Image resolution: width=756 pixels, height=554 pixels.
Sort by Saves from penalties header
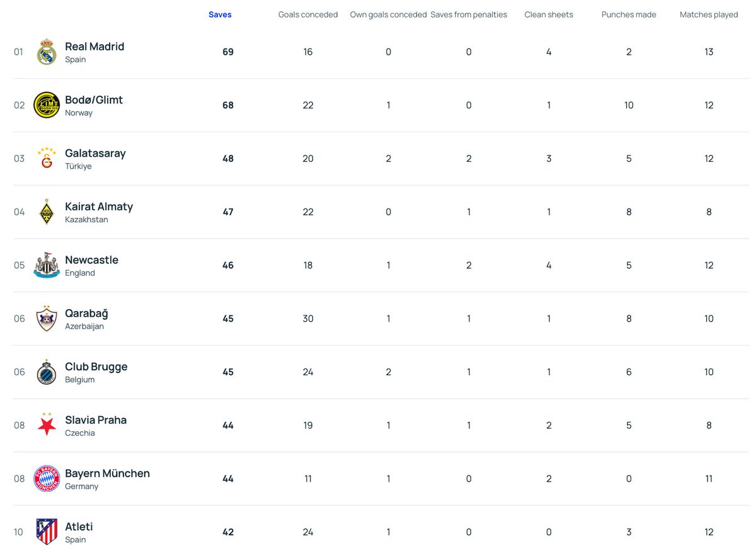[469, 14]
